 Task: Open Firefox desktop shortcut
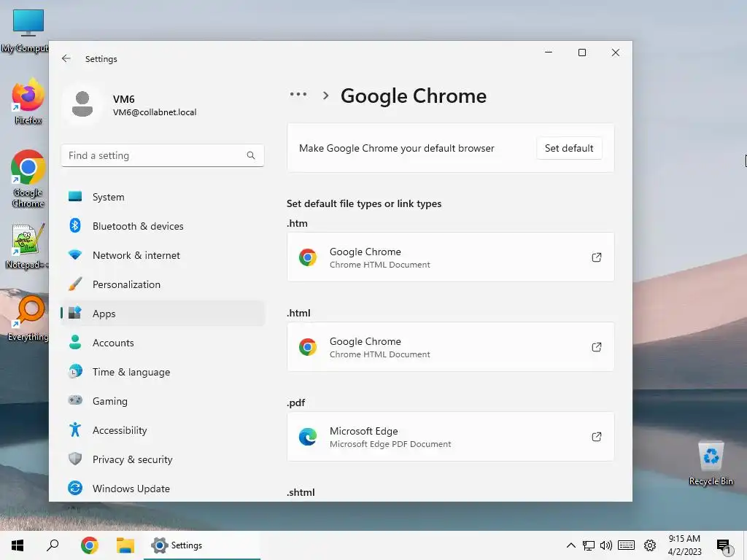(x=28, y=101)
